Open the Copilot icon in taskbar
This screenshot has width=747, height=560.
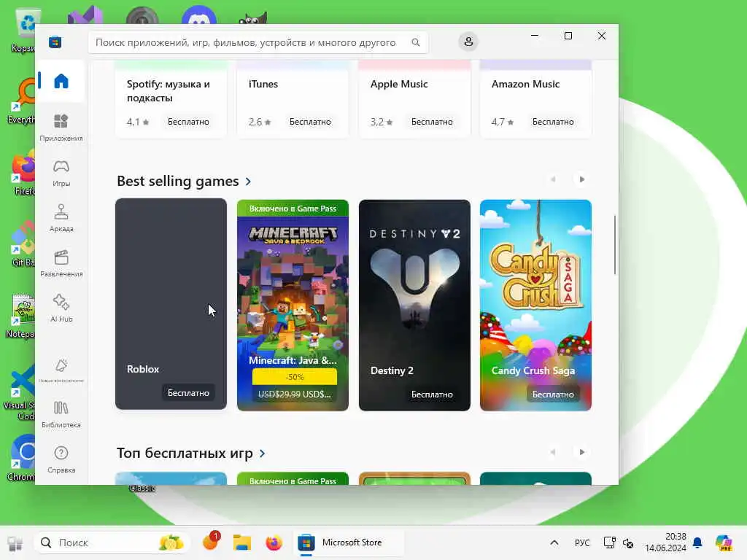click(724, 542)
